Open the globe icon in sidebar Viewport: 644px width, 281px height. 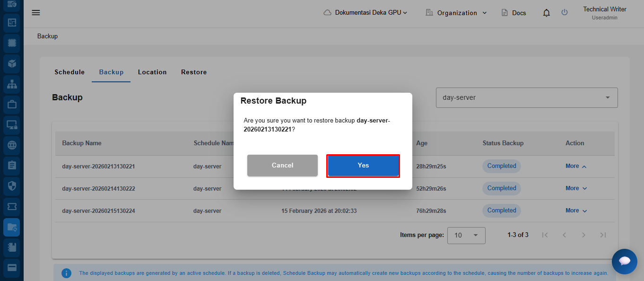point(12,145)
